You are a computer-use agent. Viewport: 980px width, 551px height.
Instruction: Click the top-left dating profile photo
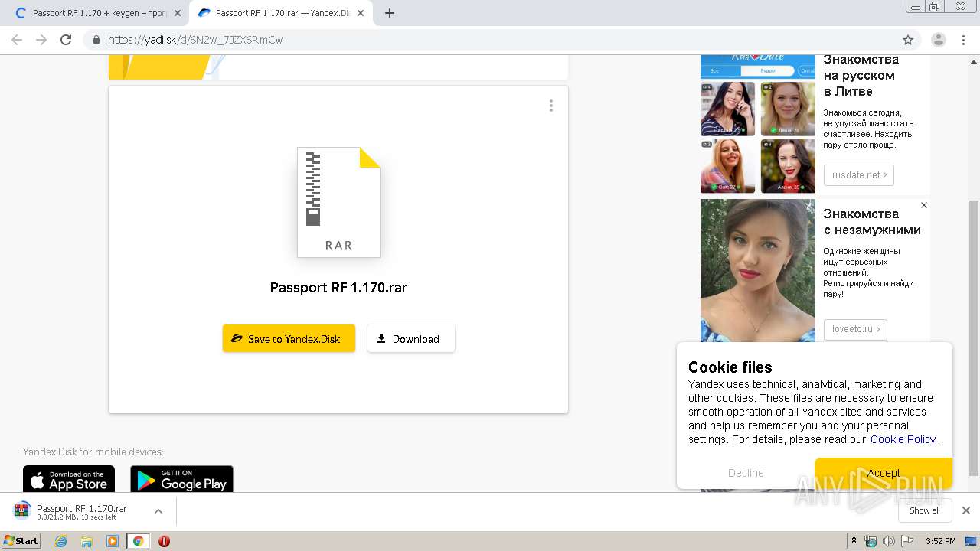[x=727, y=109]
